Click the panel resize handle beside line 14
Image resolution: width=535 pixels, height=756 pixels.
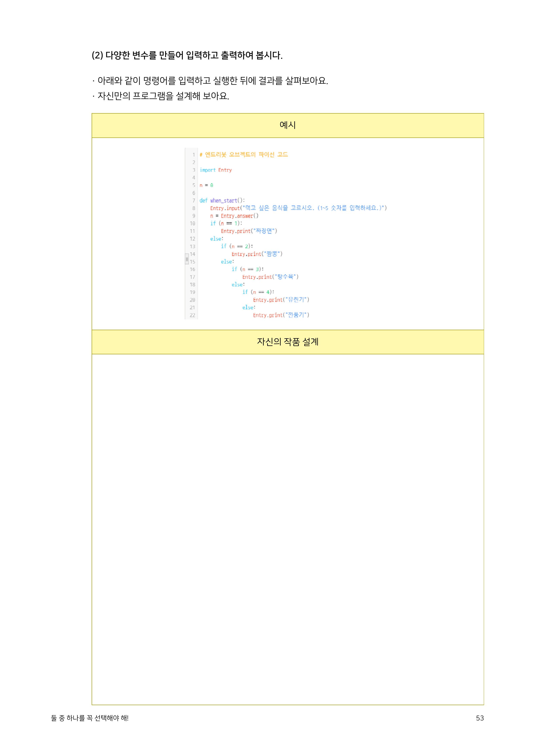(187, 259)
